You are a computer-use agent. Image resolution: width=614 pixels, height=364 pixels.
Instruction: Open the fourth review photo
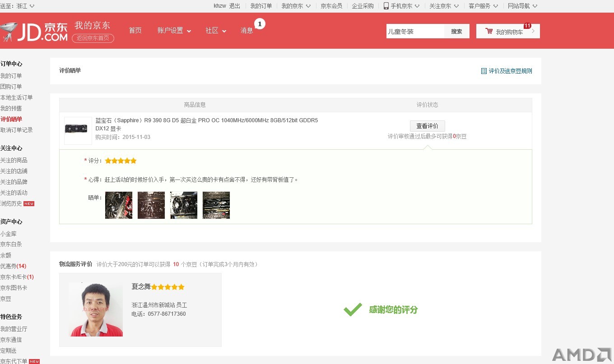click(216, 205)
